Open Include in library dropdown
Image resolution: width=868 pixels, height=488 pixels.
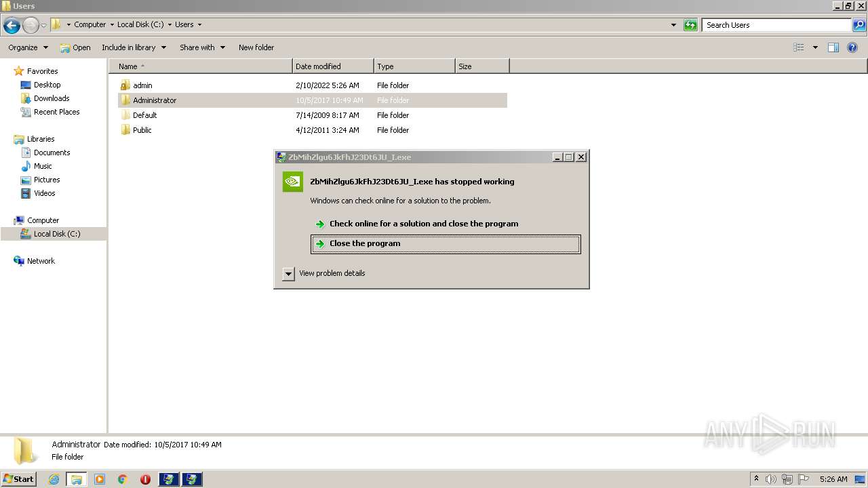pos(134,47)
